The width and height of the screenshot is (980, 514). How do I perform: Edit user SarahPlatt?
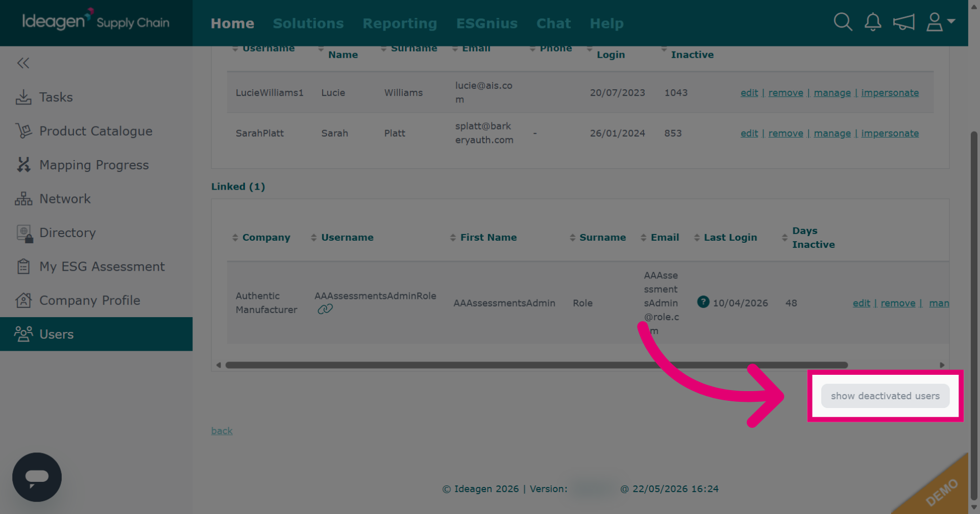tap(749, 133)
